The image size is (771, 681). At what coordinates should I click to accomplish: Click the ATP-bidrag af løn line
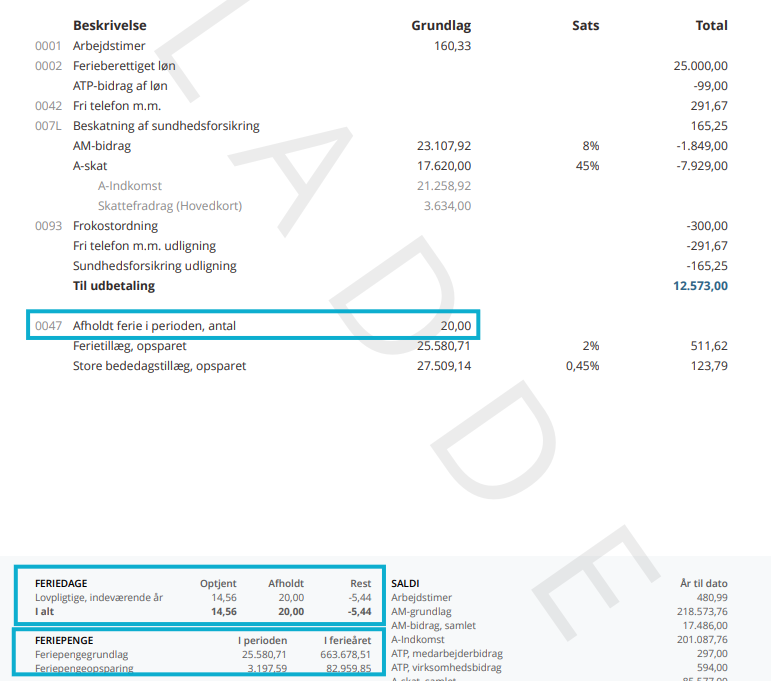point(123,86)
